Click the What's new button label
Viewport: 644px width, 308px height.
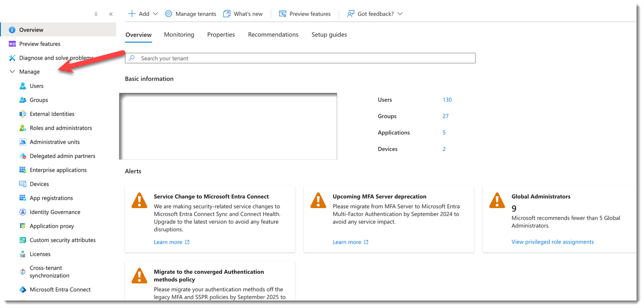coord(248,14)
